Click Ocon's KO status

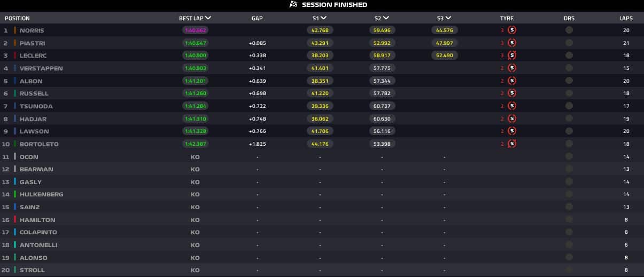tap(195, 157)
